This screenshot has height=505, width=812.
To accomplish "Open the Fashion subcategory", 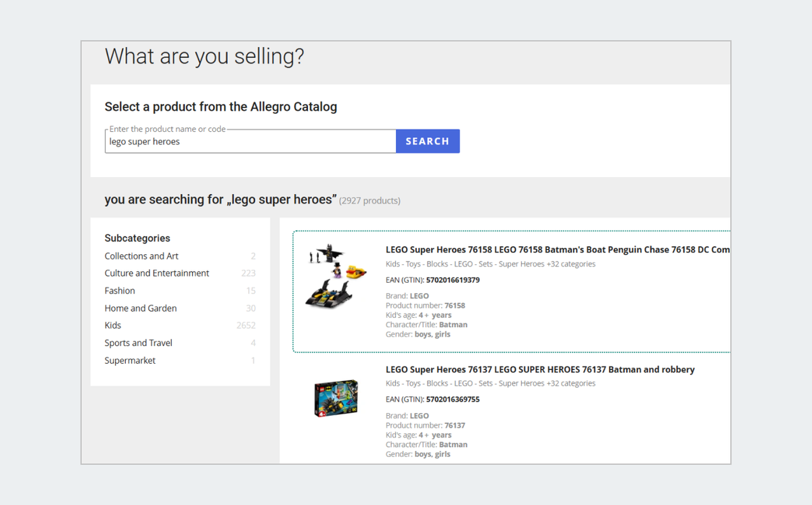I will [120, 291].
